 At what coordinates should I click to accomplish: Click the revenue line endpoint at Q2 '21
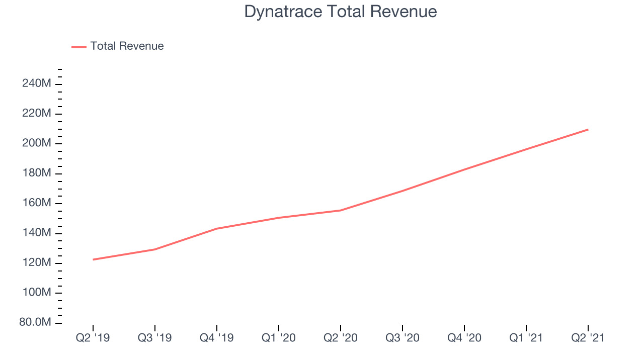pyautogui.click(x=588, y=130)
